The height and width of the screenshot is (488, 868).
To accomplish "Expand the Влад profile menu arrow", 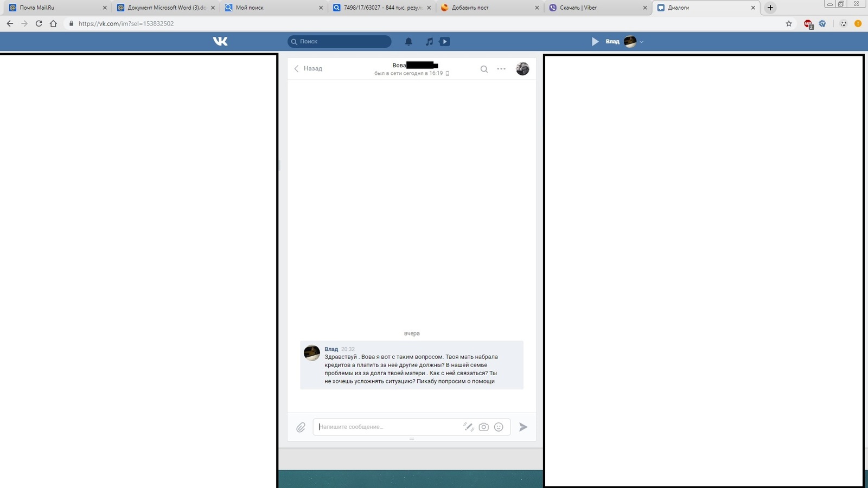I will coord(641,42).
